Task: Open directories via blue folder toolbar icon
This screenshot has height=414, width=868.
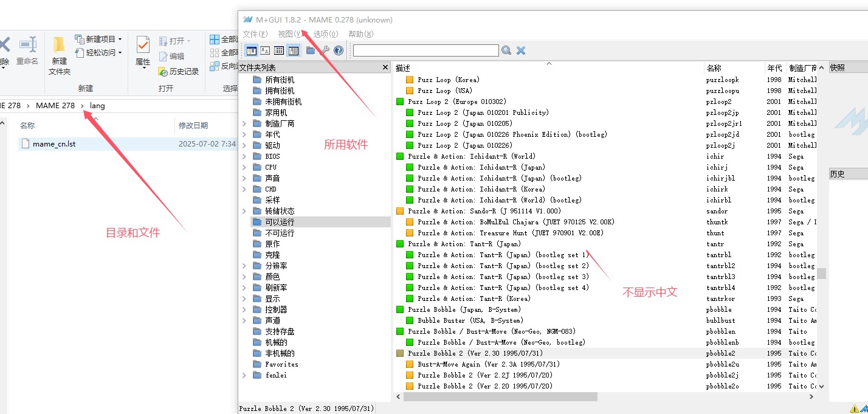Action: coord(311,50)
